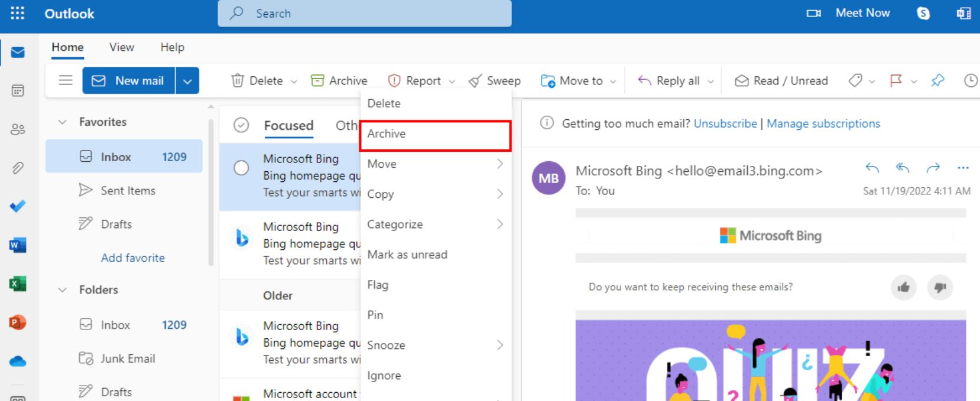Click the Sweep toolbar button
This screenshot has width=980, height=401.
point(495,81)
